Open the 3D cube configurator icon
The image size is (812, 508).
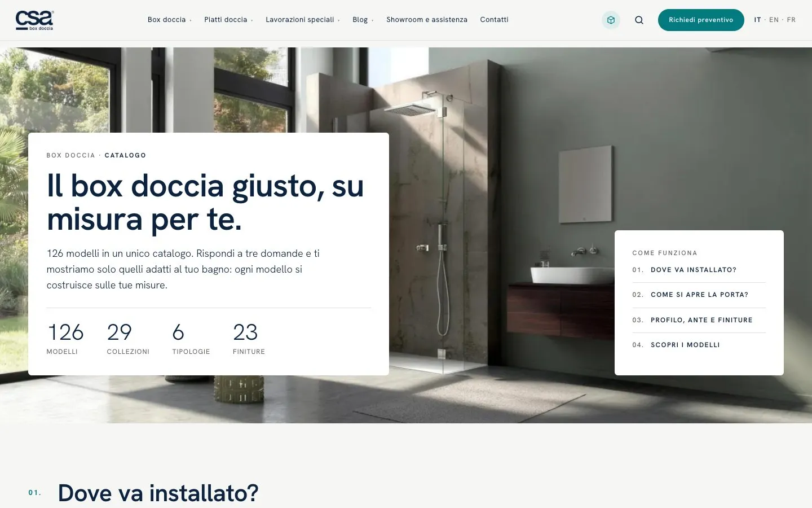(x=611, y=20)
